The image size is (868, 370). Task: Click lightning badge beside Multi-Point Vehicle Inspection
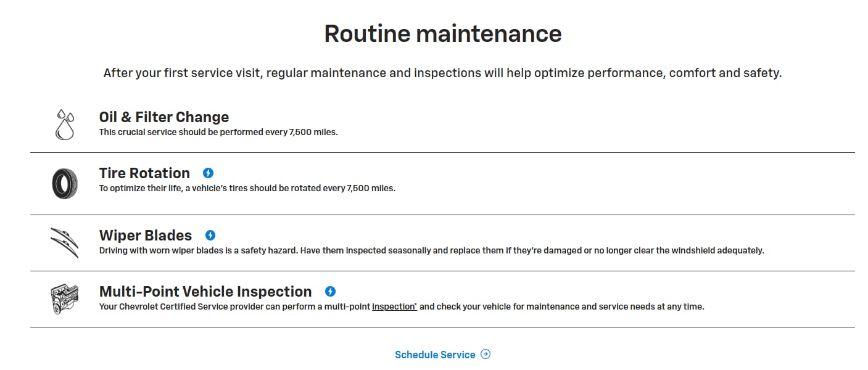pyautogui.click(x=331, y=292)
